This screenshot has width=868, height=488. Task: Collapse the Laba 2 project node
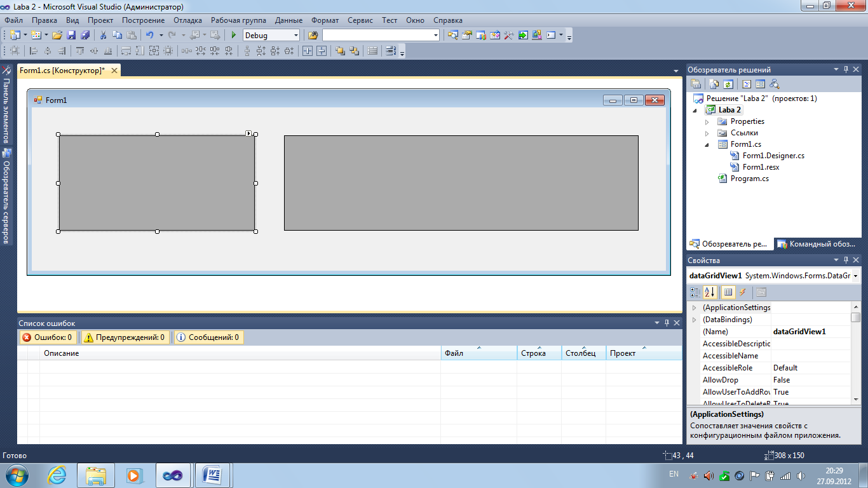tap(695, 111)
